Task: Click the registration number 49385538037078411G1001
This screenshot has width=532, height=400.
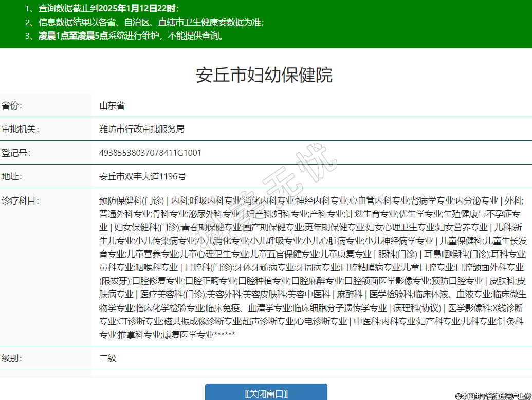Action: [150, 153]
